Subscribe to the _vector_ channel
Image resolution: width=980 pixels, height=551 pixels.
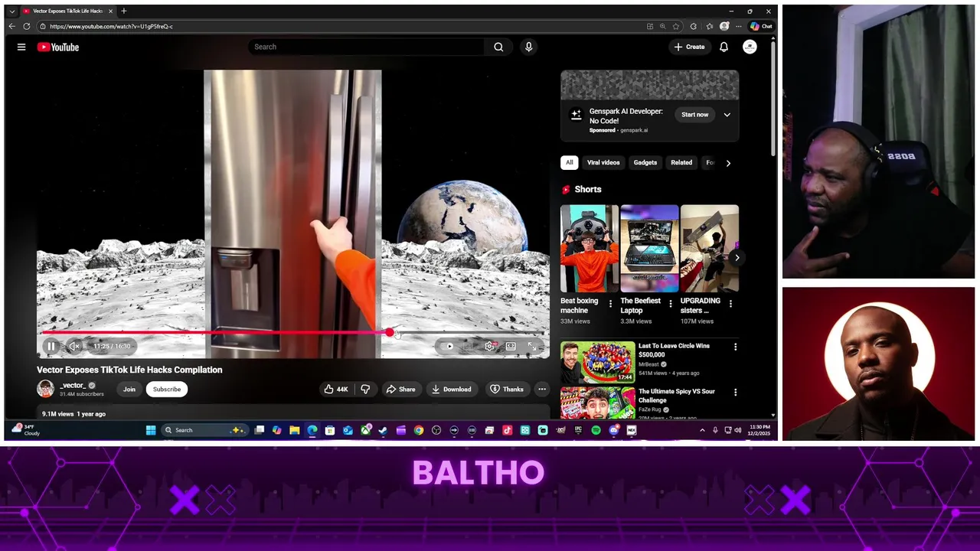point(167,389)
